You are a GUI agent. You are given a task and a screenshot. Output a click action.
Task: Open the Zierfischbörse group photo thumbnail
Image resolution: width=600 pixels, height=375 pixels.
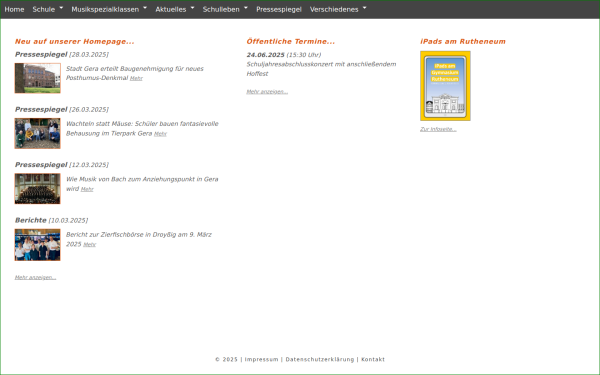pyautogui.click(x=38, y=245)
